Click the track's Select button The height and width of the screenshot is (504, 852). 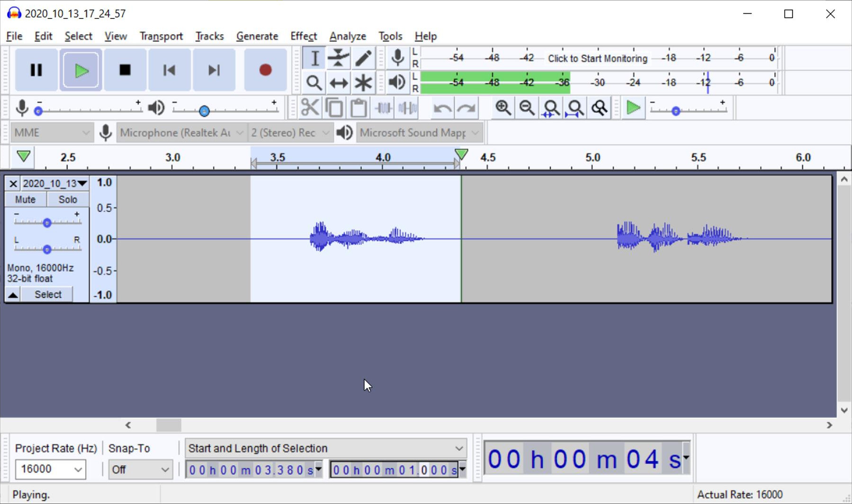point(47,294)
